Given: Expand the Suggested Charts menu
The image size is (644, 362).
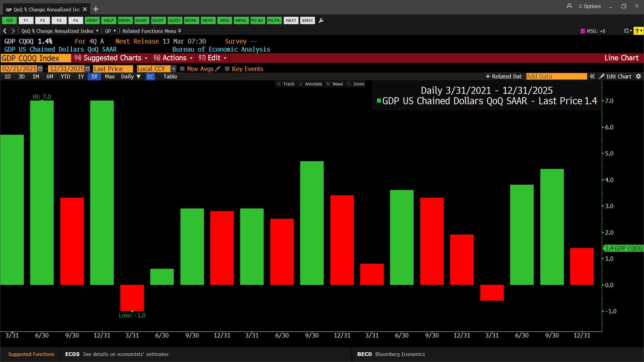Looking at the screenshot, I should (x=111, y=58).
